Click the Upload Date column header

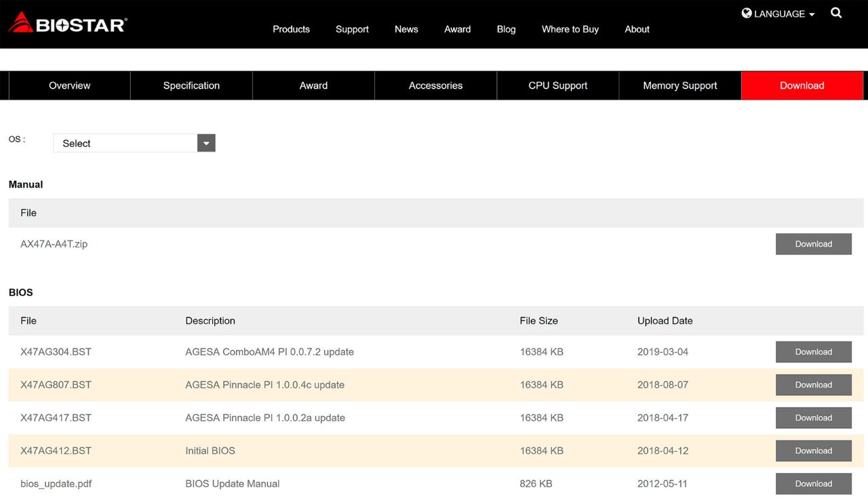(665, 320)
